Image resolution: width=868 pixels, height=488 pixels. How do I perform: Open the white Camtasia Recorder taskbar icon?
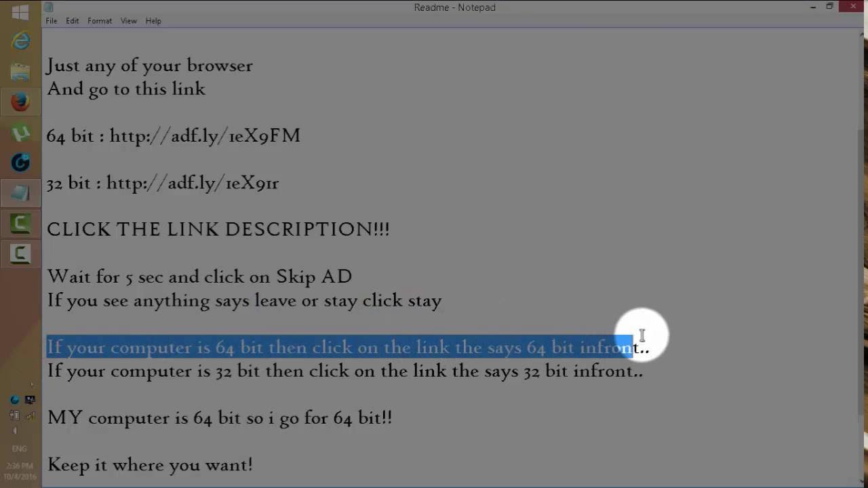tap(20, 254)
